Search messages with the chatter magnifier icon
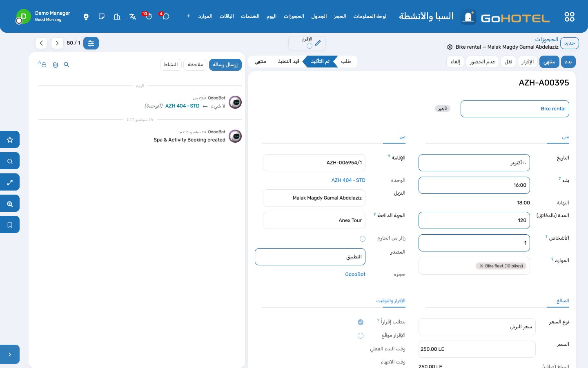Image resolution: width=588 pixels, height=368 pixels. (x=67, y=65)
